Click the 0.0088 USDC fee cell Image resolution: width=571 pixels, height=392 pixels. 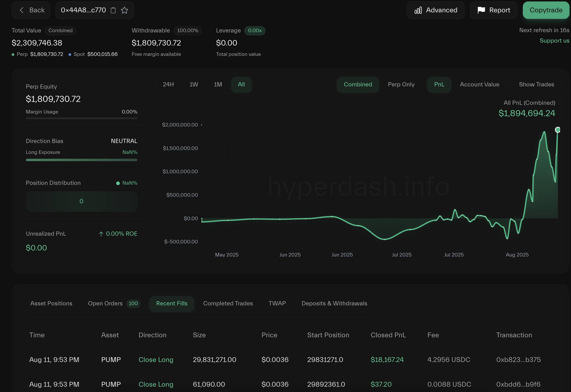[449, 384]
